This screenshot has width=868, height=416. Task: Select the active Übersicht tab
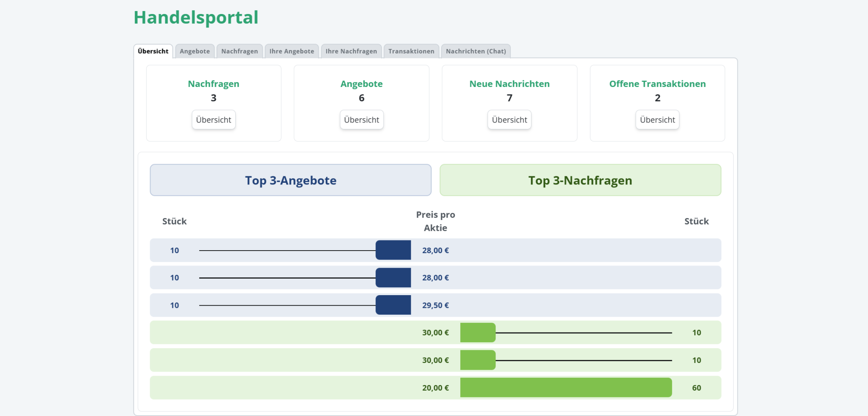[153, 51]
